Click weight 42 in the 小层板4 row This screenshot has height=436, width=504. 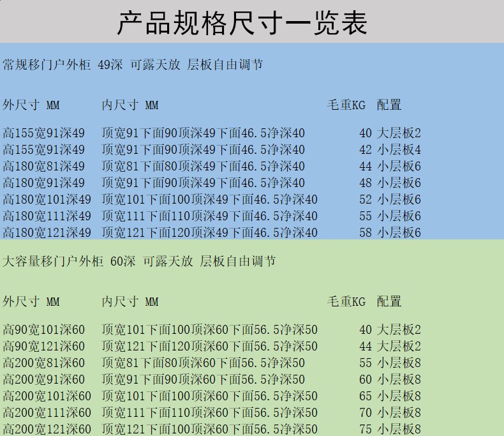click(x=366, y=150)
